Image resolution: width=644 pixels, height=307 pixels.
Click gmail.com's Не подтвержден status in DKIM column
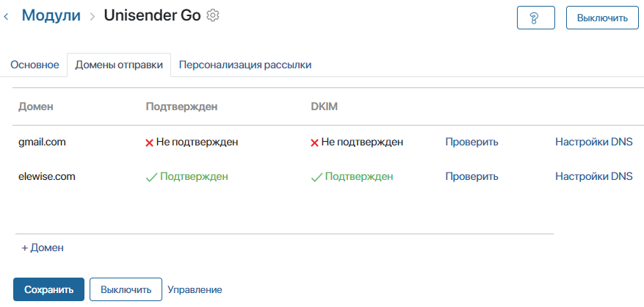tap(362, 142)
